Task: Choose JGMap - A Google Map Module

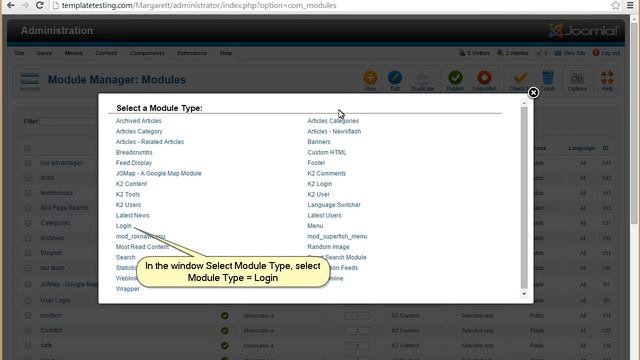Action: pyautogui.click(x=158, y=173)
